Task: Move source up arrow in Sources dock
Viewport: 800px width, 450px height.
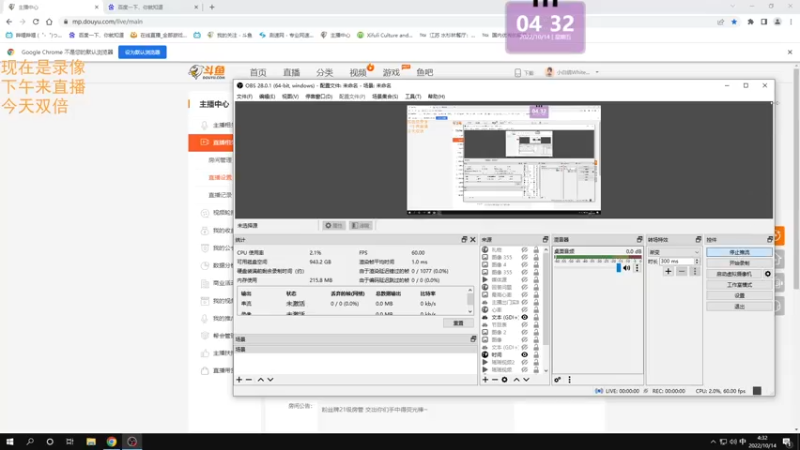Action: [516, 380]
